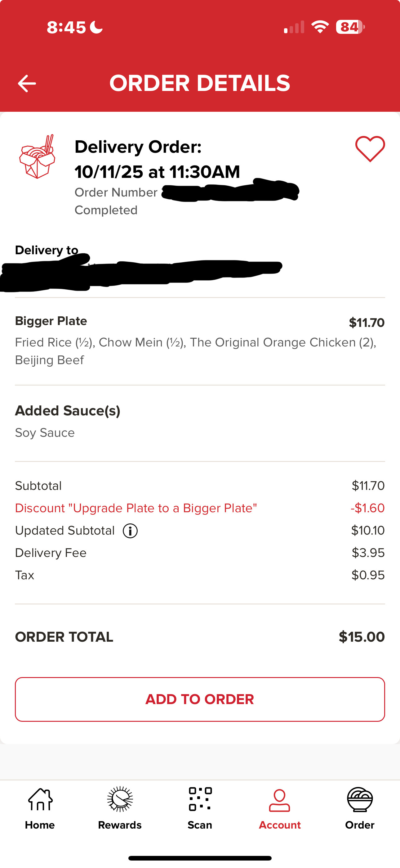Tap the battery level indicator
The image size is (400, 868).
350,27
